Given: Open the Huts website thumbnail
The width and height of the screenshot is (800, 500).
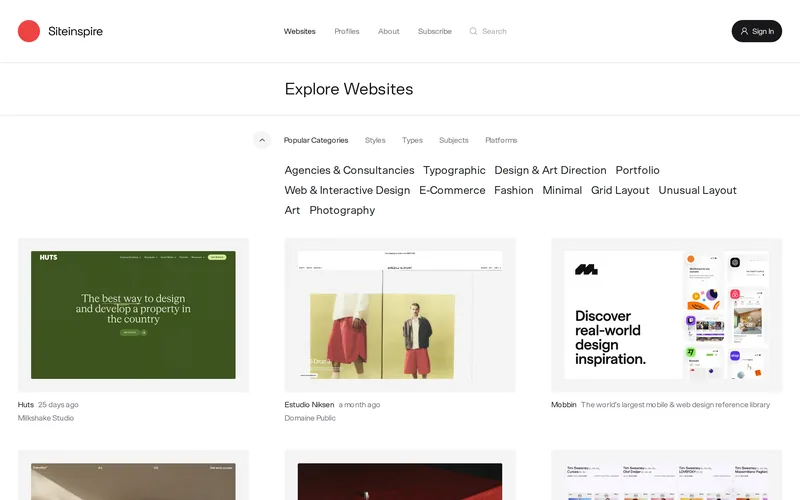Looking at the screenshot, I should point(133,315).
